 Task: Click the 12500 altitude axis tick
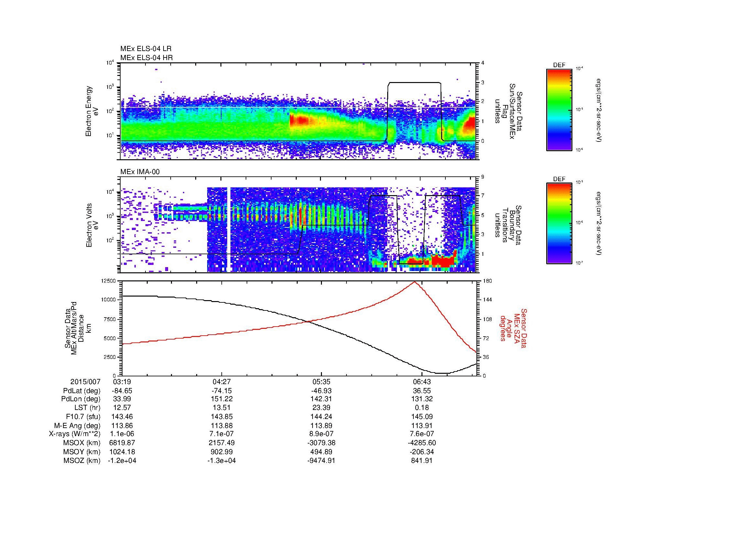click(x=109, y=281)
